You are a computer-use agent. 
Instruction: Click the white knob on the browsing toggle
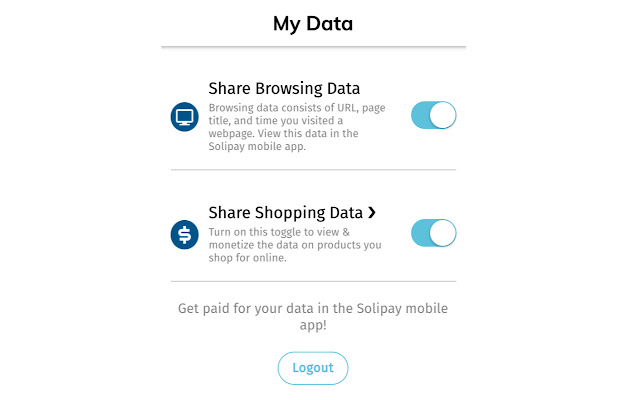click(443, 116)
